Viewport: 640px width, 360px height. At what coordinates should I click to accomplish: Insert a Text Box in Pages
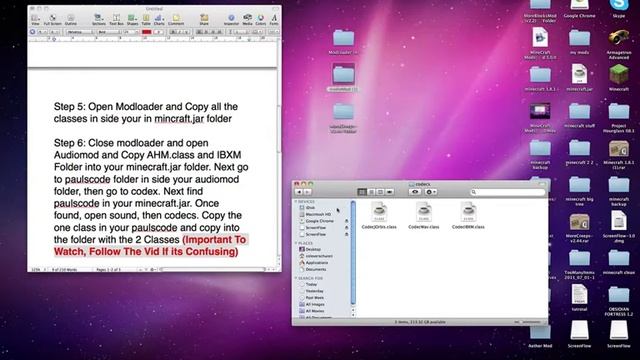[x=116, y=19]
